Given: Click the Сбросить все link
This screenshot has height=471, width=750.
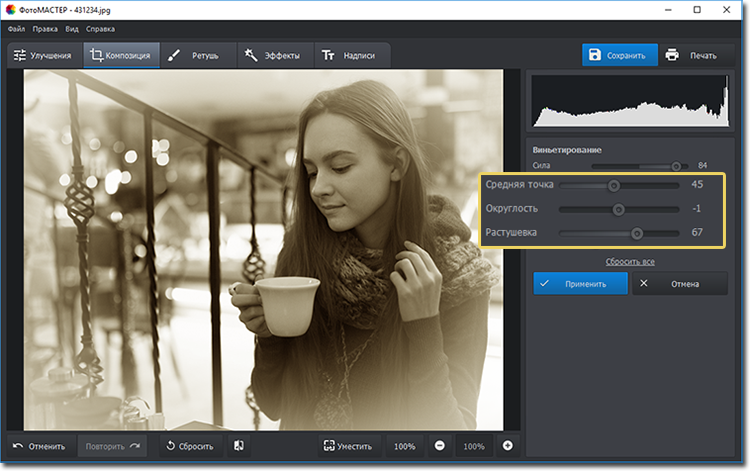Looking at the screenshot, I should tap(629, 262).
